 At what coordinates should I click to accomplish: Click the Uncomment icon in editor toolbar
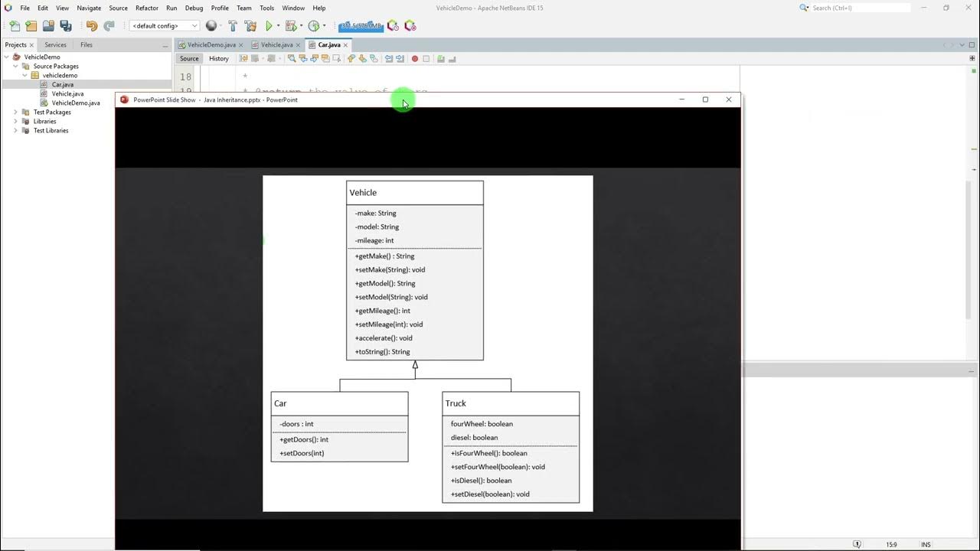coord(452,58)
